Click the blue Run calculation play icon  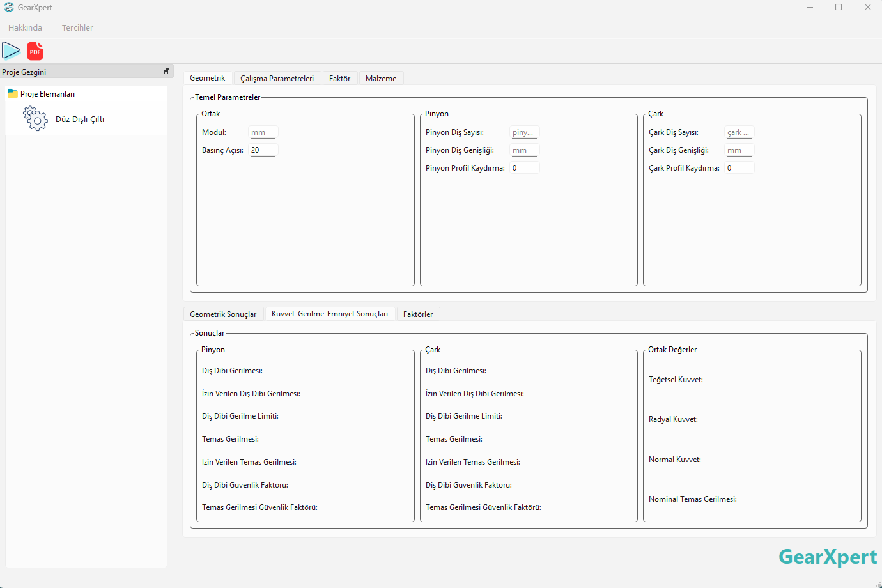11,50
